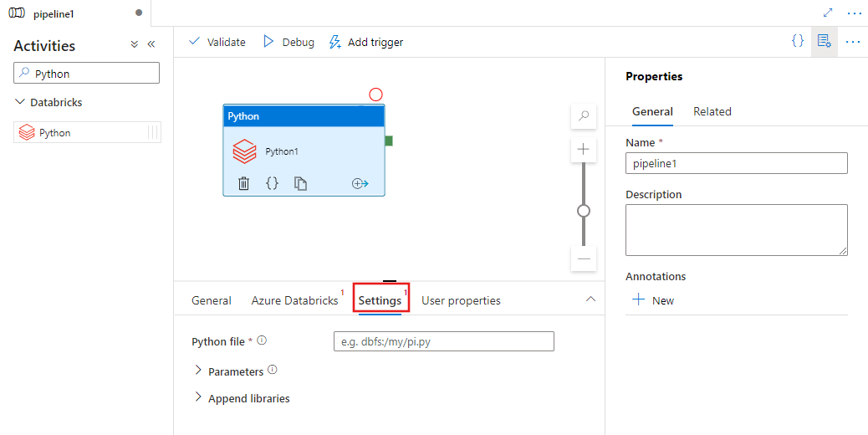Image resolution: width=868 pixels, height=435 pixels.
Task: Click the Python file path input field
Action: [x=443, y=341]
